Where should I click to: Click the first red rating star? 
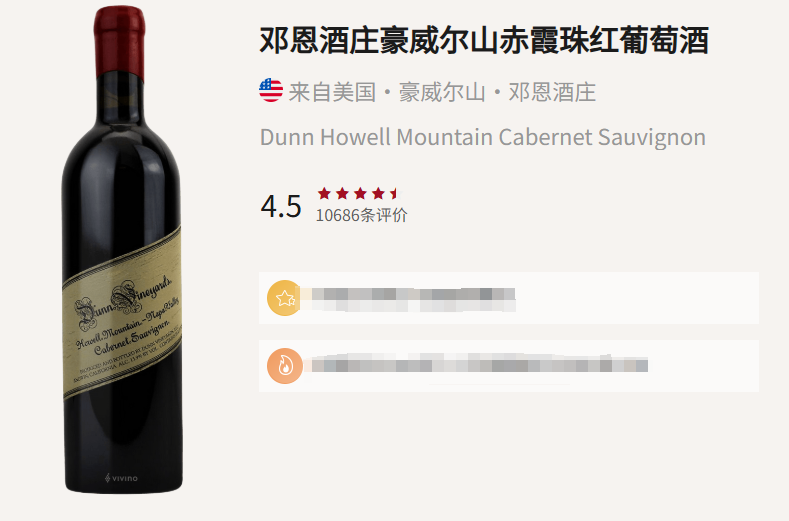(x=324, y=193)
